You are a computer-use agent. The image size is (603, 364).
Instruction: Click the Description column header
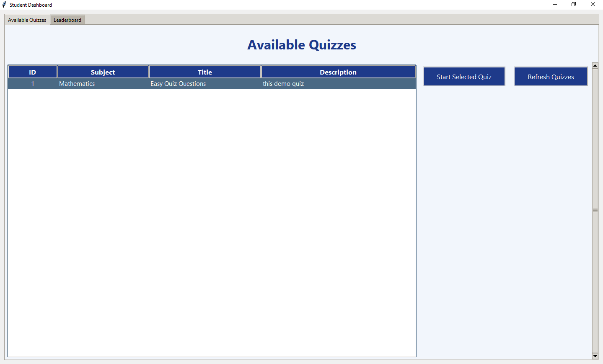click(338, 72)
